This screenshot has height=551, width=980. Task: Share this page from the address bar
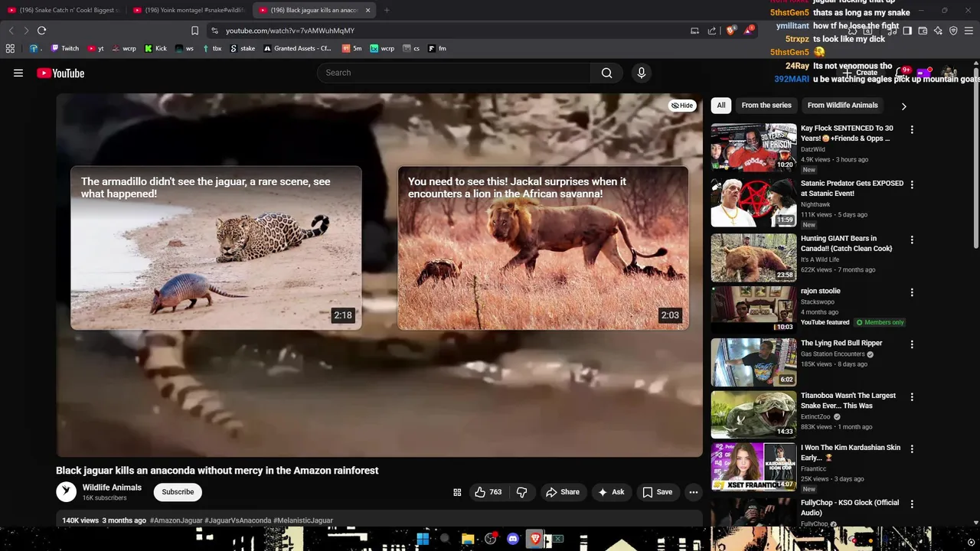pos(712,31)
